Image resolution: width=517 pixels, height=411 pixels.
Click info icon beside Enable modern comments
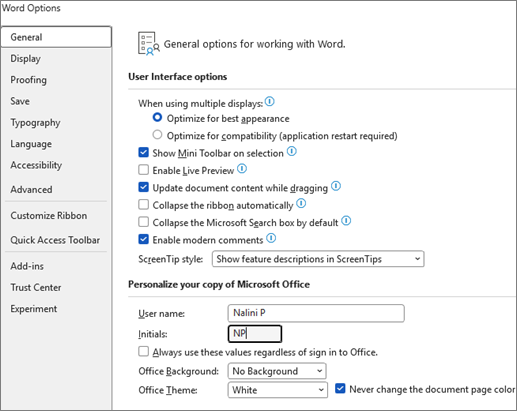point(271,238)
